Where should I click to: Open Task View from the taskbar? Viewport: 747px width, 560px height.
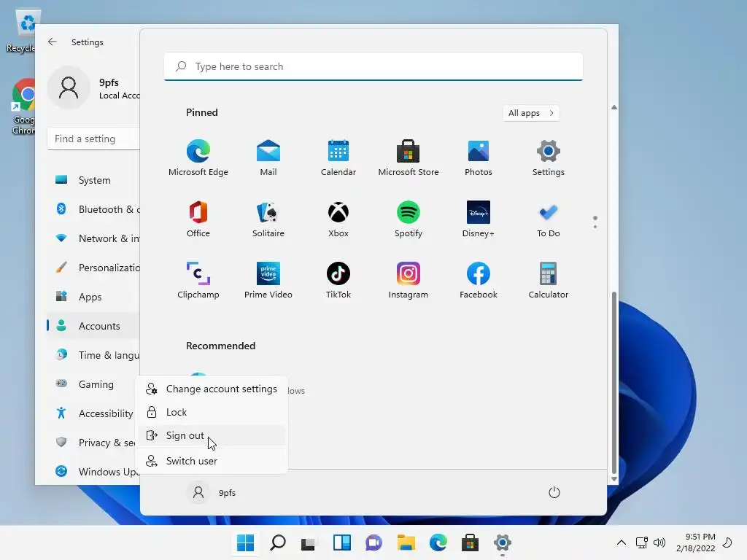click(x=309, y=542)
